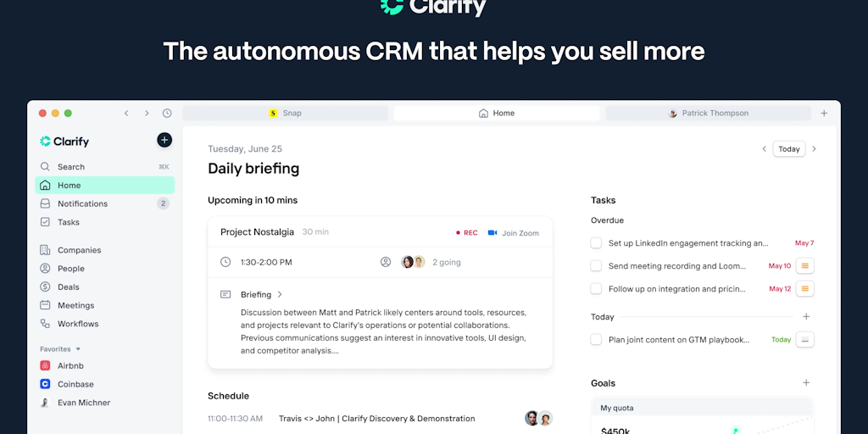The width and height of the screenshot is (868, 434).
Task: Switch to the Home tab
Action: [497, 114]
